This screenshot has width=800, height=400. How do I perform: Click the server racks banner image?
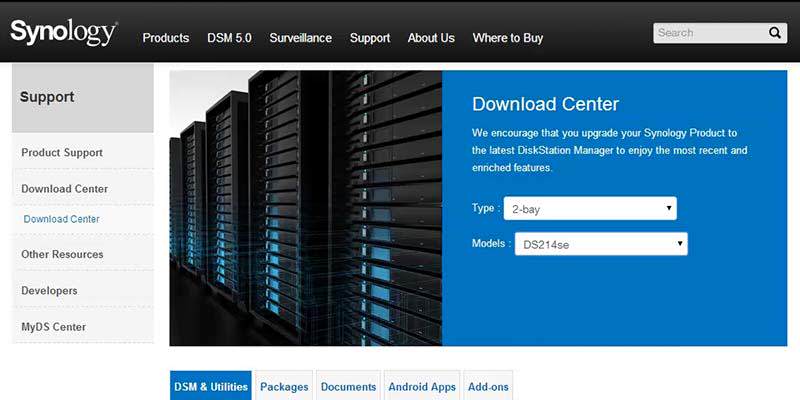(x=306, y=208)
